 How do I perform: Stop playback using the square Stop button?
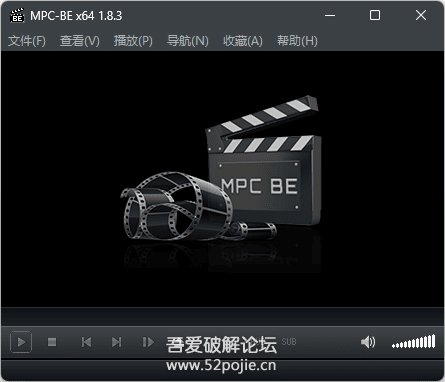click(52, 342)
